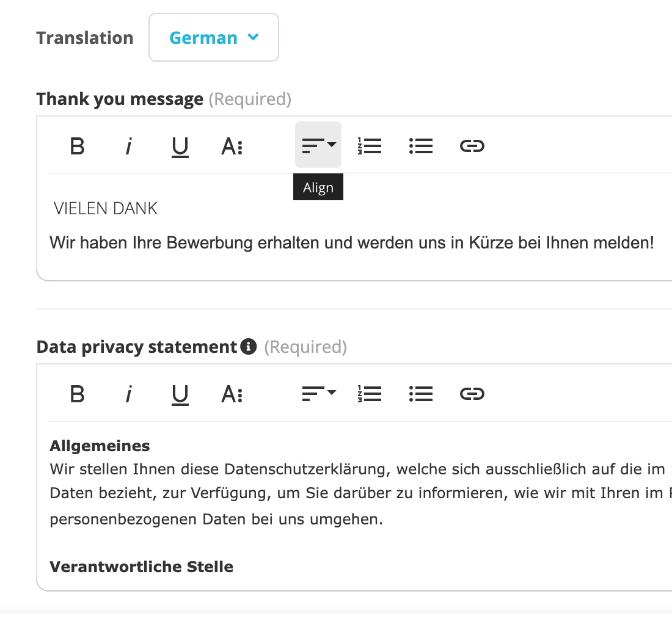Insert link in Thank you message editor

(x=472, y=146)
